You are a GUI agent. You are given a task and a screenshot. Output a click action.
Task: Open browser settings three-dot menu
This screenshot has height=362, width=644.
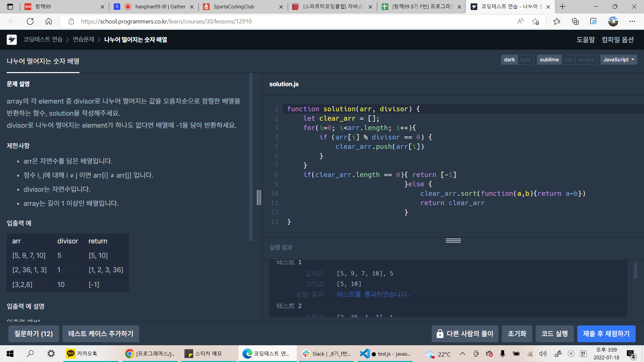(x=632, y=21)
